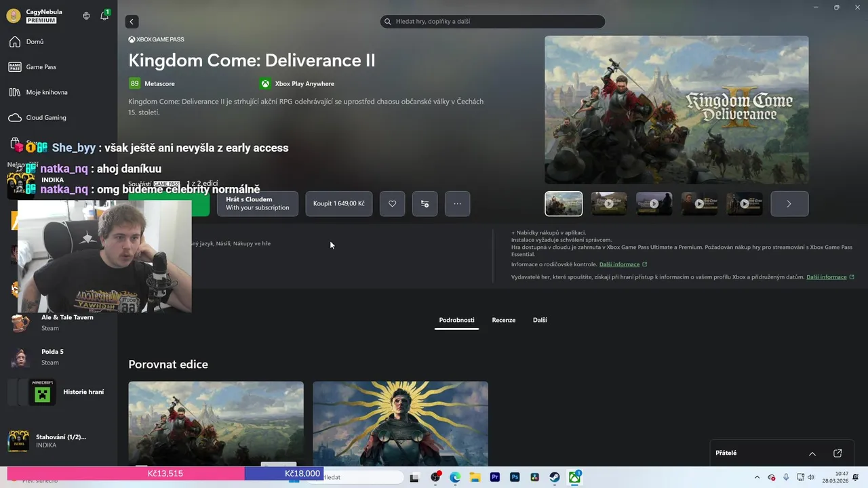Open Polda 5 in sidebar list
Viewport: 868px width, 488px height.
[x=58, y=357]
